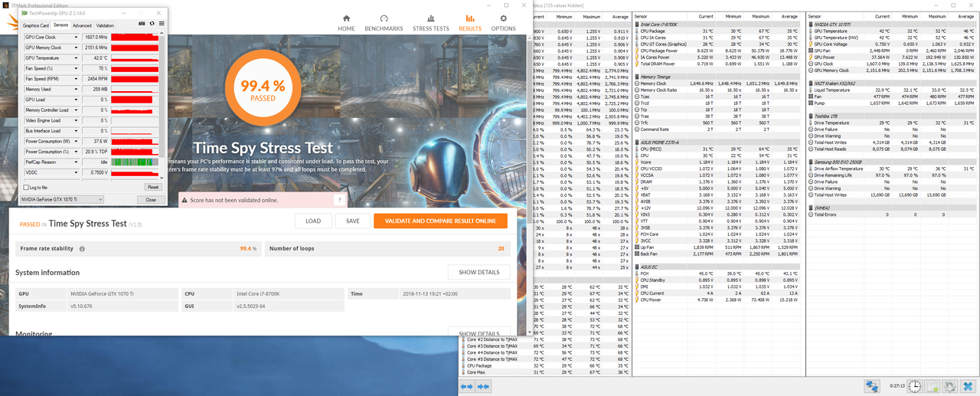Open the BENCHMARKS section in 3DMark
The width and height of the screenshot is (980, 396).
click(x=384, y=23)
